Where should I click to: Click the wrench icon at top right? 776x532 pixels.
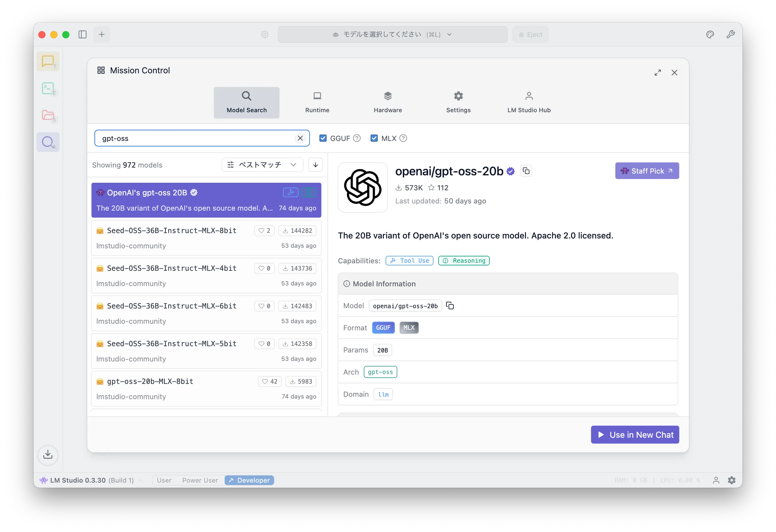click(x=730, y=34)
